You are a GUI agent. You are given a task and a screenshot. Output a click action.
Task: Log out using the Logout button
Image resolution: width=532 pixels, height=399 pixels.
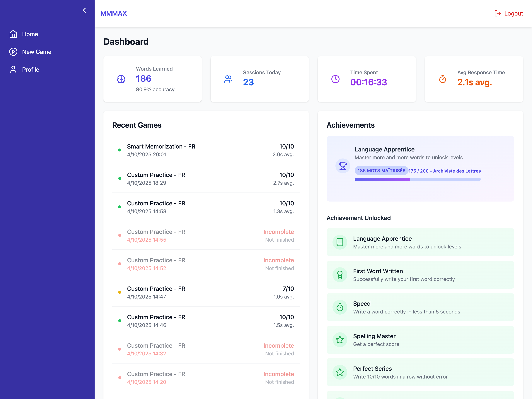coord(509,13)
